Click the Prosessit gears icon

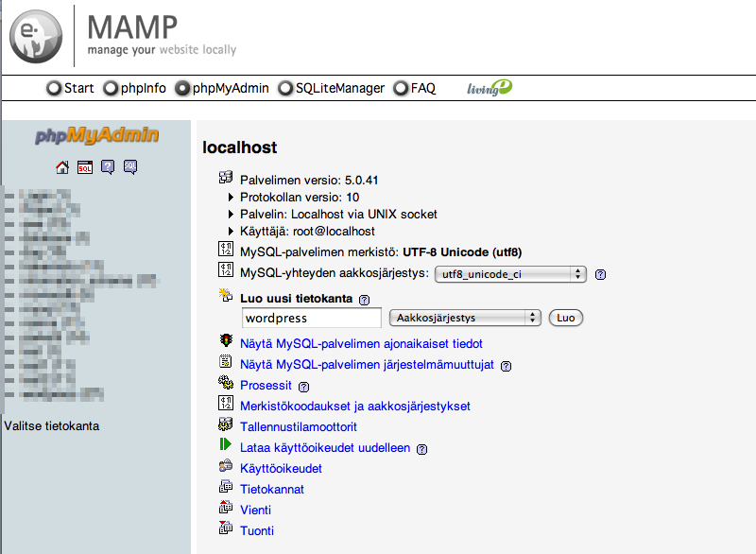(x=226, y=382)
